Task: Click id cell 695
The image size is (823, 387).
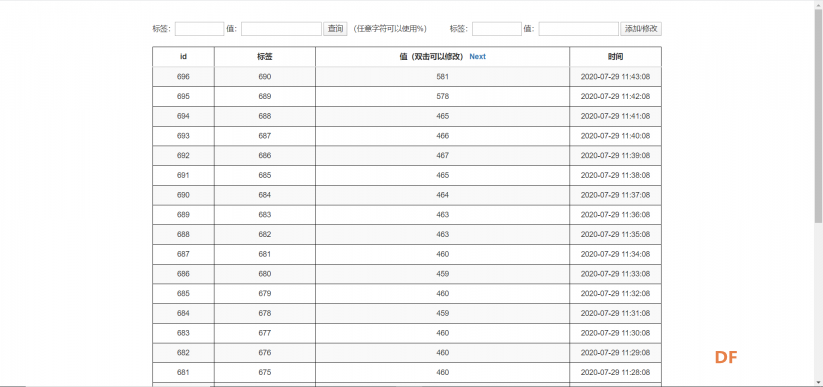Action: (183, 97)
